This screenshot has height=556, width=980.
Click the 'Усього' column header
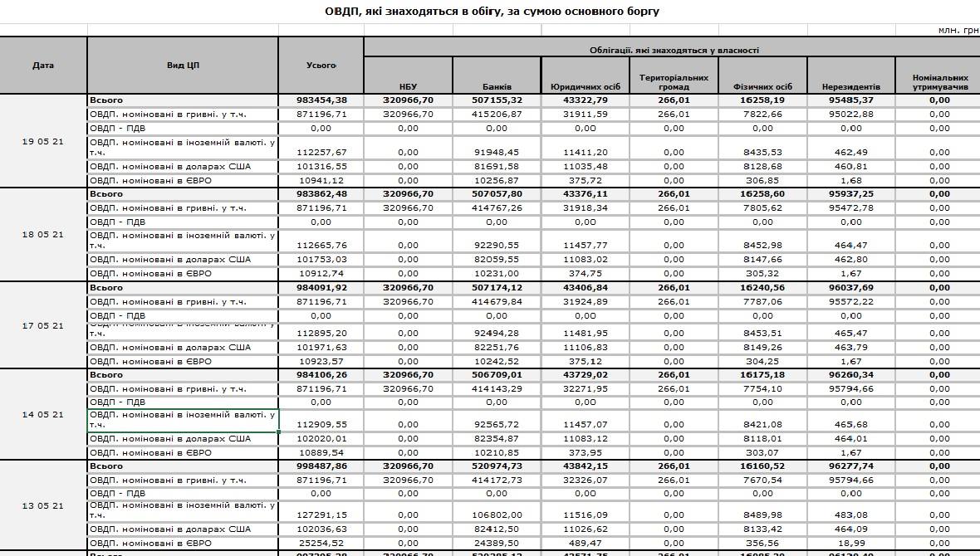click(x=321, y=65)
